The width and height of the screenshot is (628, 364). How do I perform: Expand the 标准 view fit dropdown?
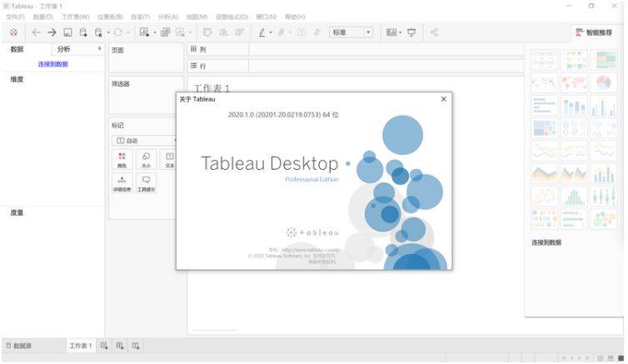point(351,32)
